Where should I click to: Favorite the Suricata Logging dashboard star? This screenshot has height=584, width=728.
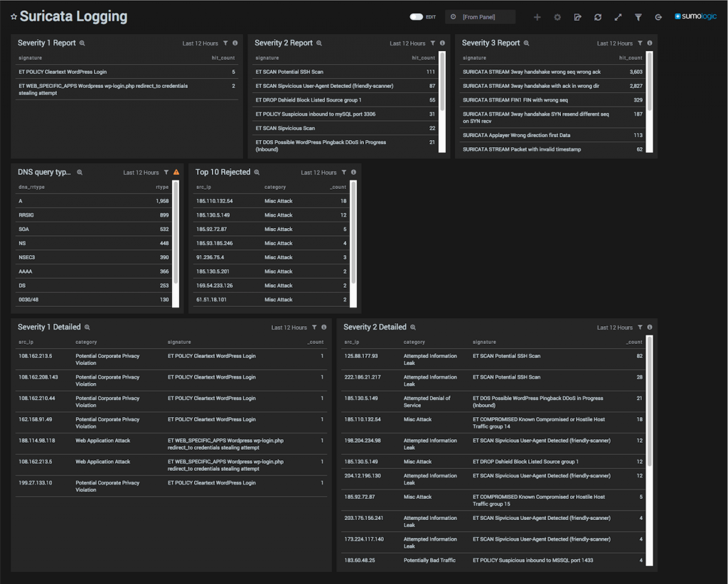pos(14,17)
